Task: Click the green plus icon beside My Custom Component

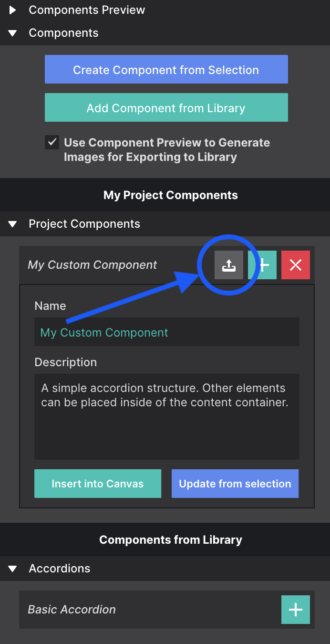Action: 263,265
